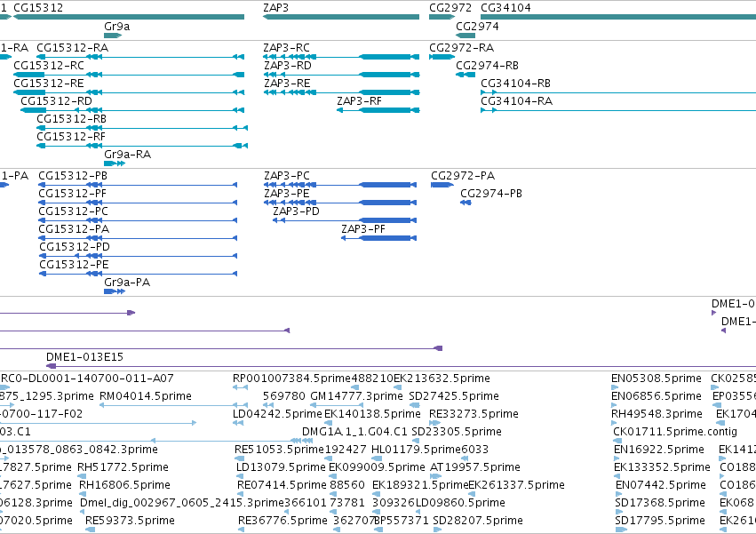Click the RE59373.5prime EST label
This screenshot has width=756, height=534.
(x=131, y=521)
